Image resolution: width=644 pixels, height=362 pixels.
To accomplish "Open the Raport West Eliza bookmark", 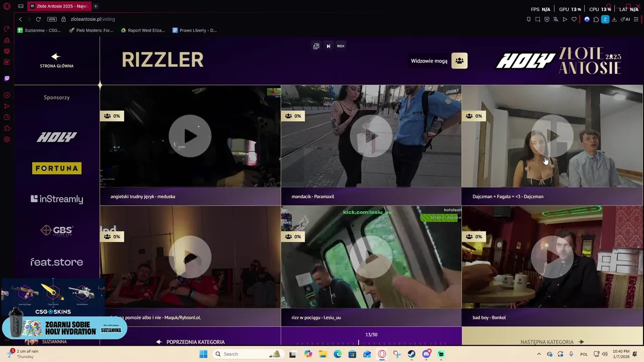I will click(x=143, y=30).
